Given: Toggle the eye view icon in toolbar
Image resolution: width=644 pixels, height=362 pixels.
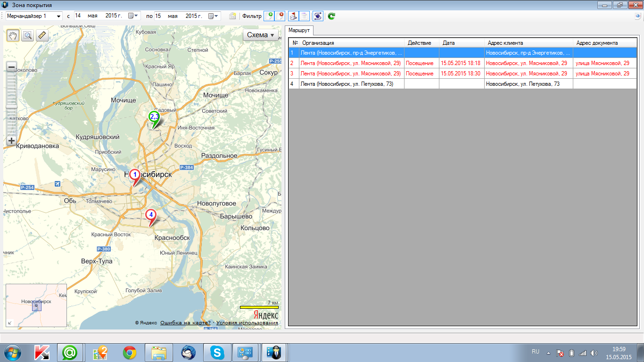Looking at the screenshot, I should (318, 16).
